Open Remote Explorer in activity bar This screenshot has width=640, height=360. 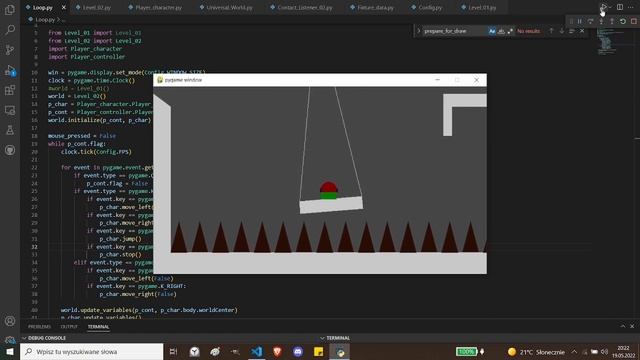[x=10, y=110]
